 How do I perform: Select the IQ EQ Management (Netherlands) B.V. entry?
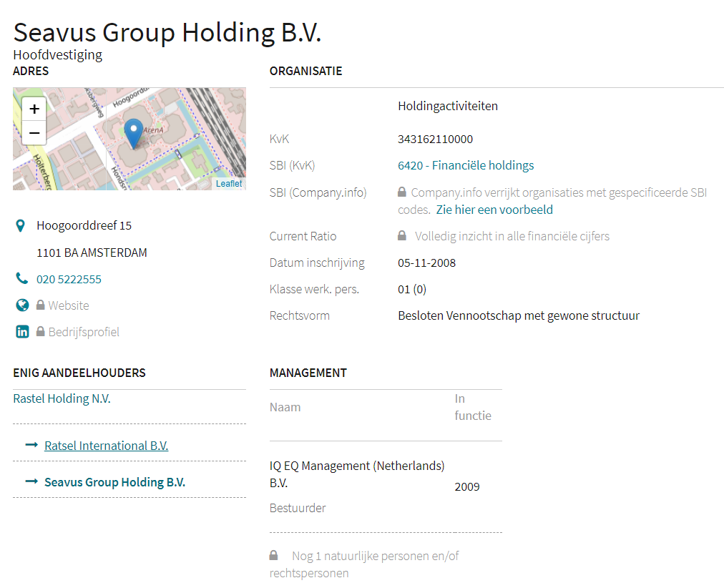[357, 474]
